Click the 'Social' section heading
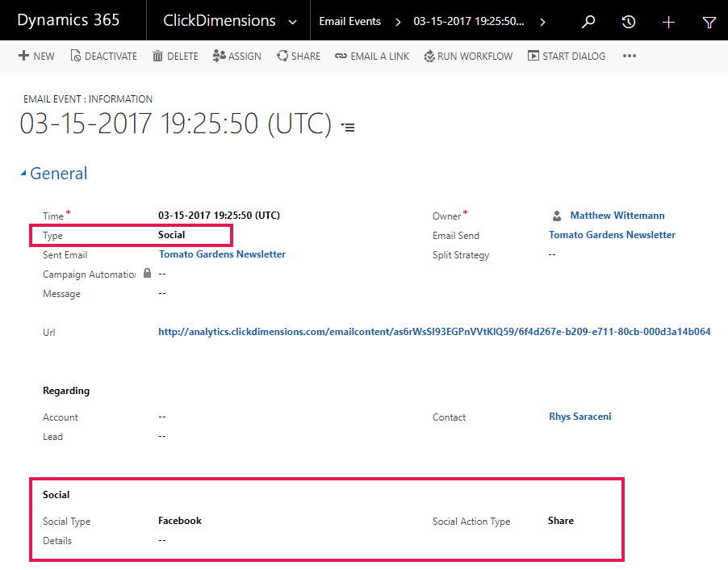The image size is (728, 570). 56,495
